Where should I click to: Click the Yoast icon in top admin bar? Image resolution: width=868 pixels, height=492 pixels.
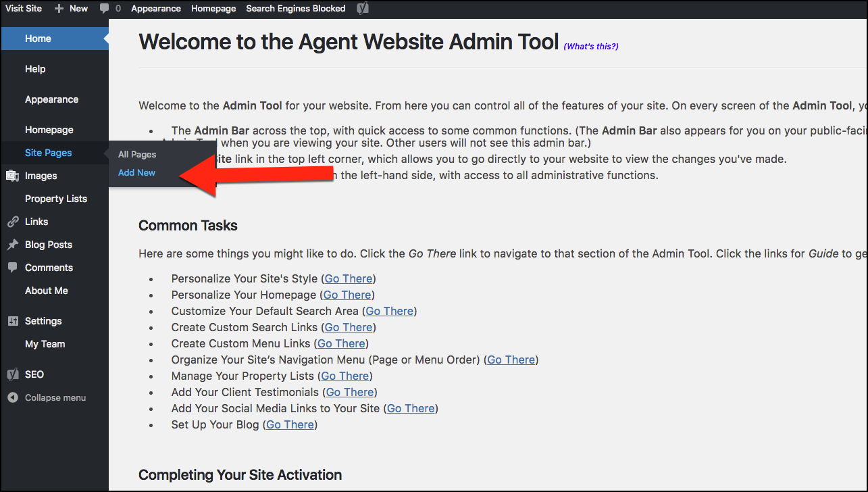(363, 9)
